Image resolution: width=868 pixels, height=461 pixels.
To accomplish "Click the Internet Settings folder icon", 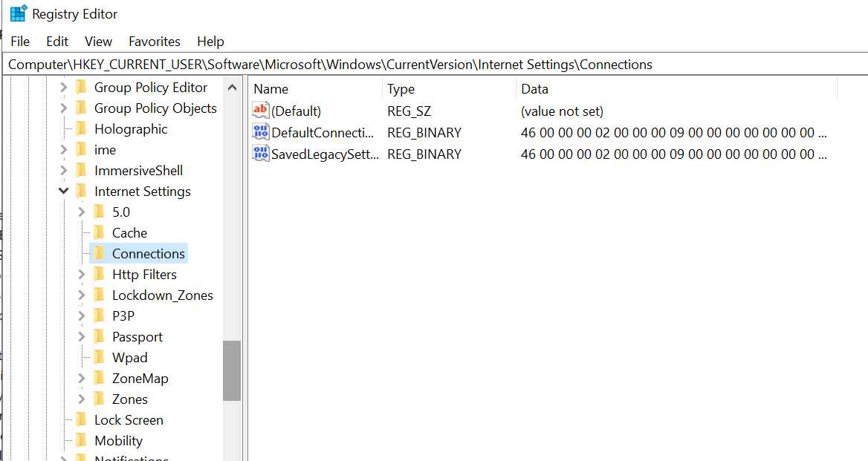I will [x=82, y=192].
